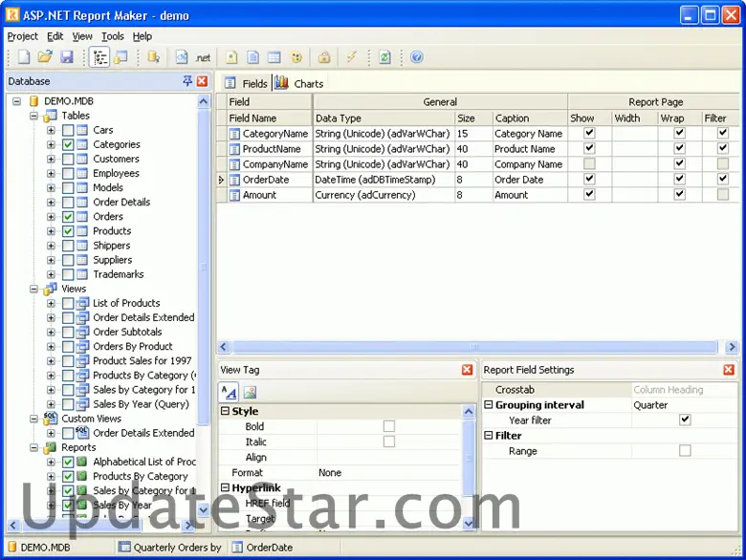The image size is (746, 560).
Task: Collapse the Grouping interval section
Action: click(x=488, y=404)
